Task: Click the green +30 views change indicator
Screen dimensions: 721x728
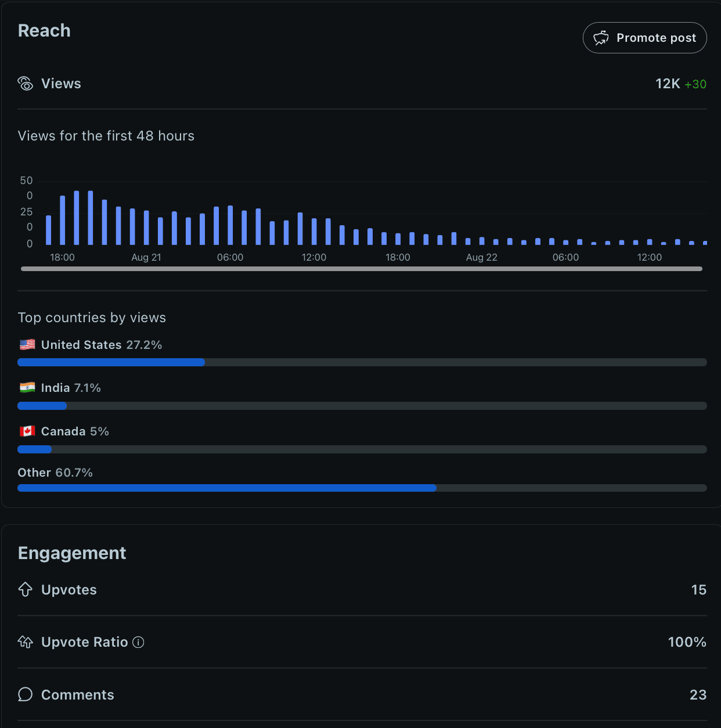Action: click(x=695, y=84)
